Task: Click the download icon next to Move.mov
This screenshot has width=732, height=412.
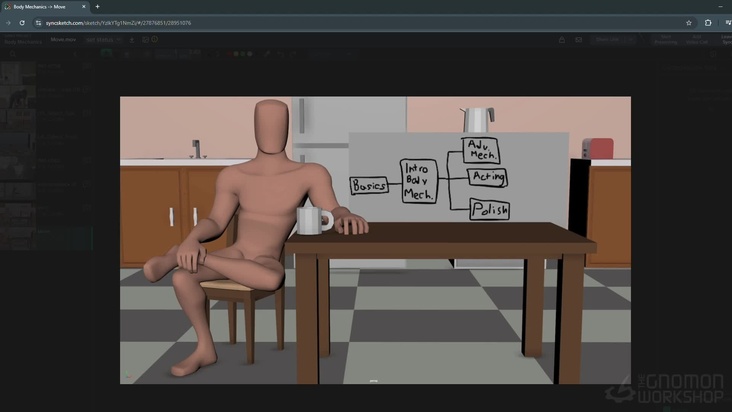Action: point(132,40)
